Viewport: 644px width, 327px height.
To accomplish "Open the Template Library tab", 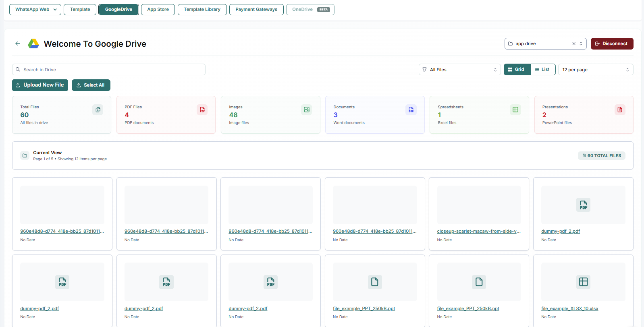I will tap(202, 9).
